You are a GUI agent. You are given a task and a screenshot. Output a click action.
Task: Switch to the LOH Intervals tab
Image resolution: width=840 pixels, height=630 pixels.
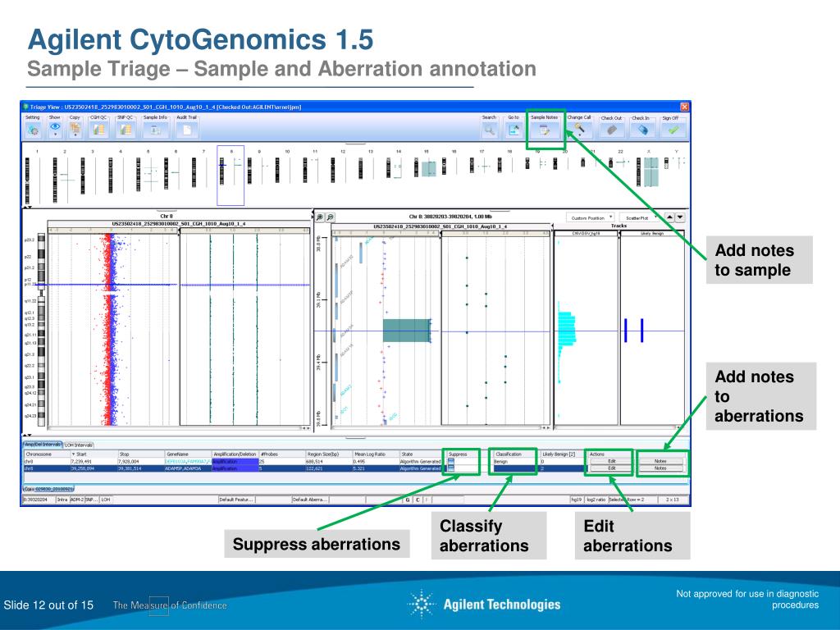point(79,445)
